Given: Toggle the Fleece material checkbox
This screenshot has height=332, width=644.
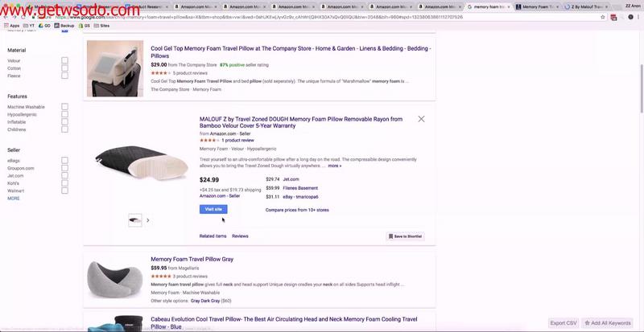Looking at the screenshot, I should tap(64, 76).
